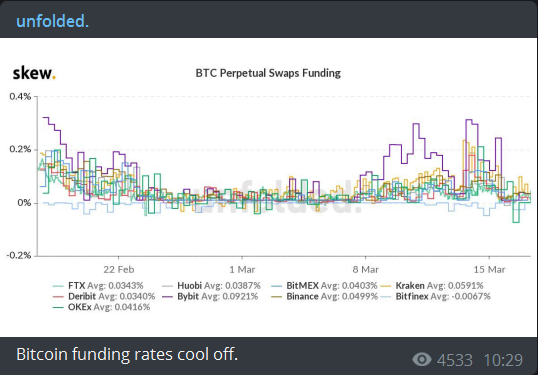Select the 22 Feb axis marker
Screen dimensions: 538x375
pyautogui.click(x=119, y=269)
